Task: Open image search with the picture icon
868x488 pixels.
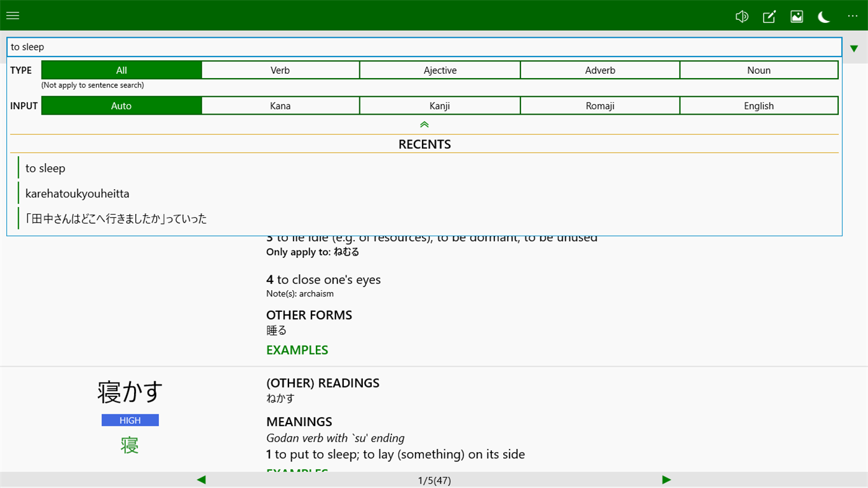Action: tap(797, 17)
